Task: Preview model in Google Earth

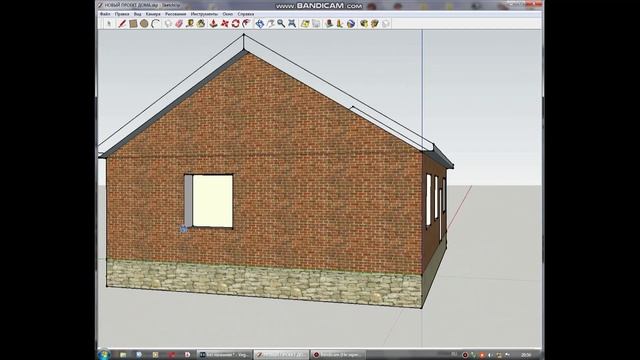Action: point(351,24)
